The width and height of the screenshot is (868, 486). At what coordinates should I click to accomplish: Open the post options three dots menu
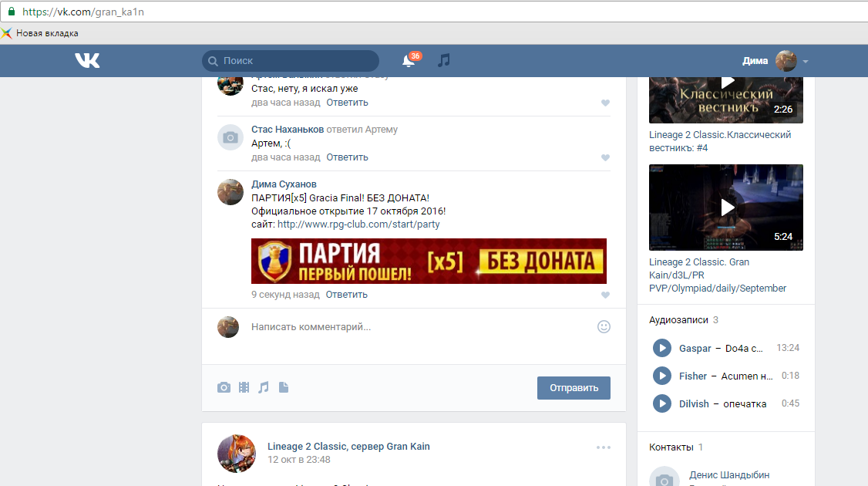(x=604, y=447)
